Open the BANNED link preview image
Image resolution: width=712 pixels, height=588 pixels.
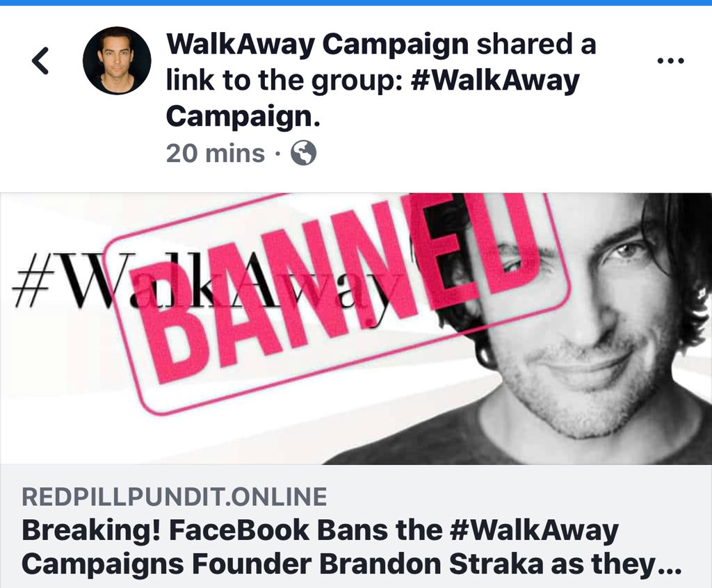point(356,328)
